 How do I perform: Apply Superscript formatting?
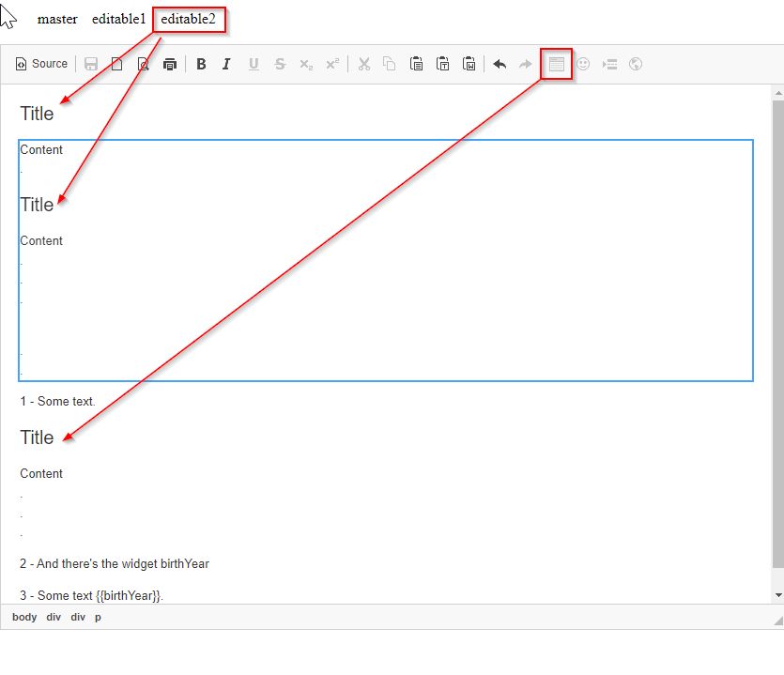point(332,64)
